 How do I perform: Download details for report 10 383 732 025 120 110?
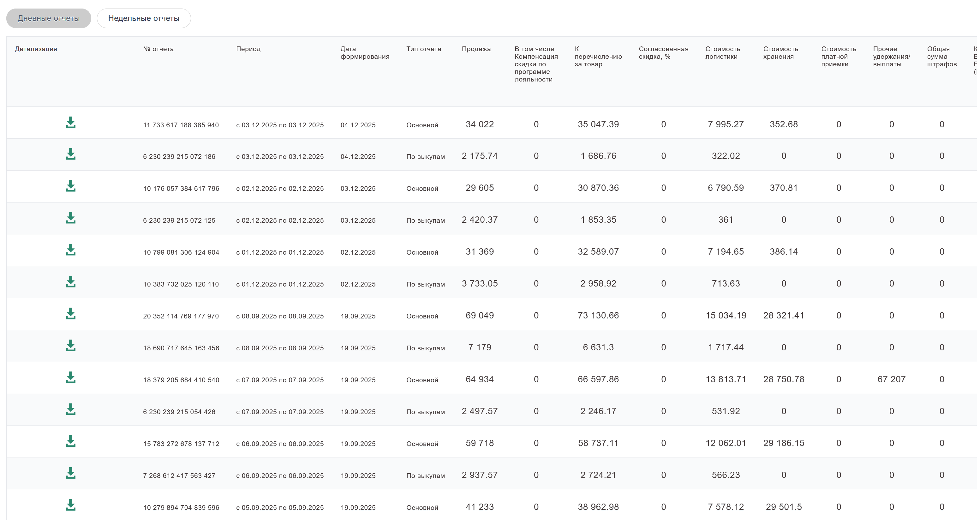pos(71,282)
